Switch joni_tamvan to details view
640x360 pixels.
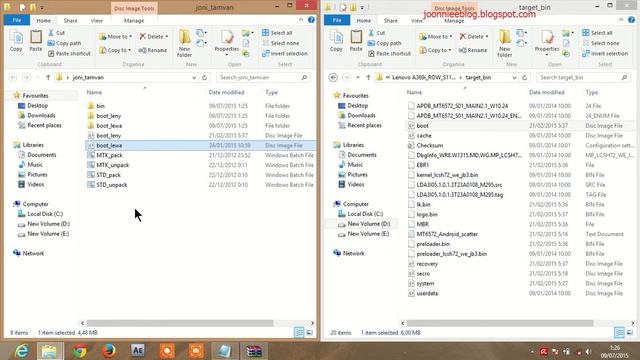299,333
